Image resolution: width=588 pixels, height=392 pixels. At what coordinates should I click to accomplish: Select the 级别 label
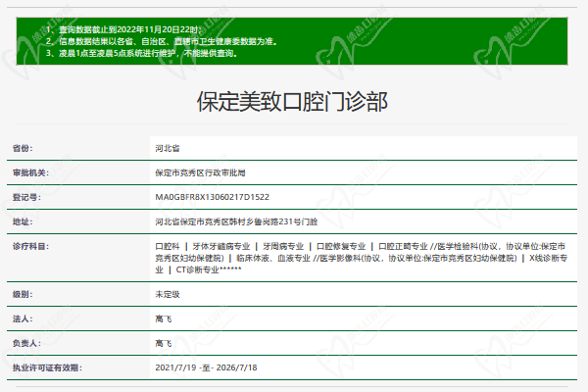23,294
